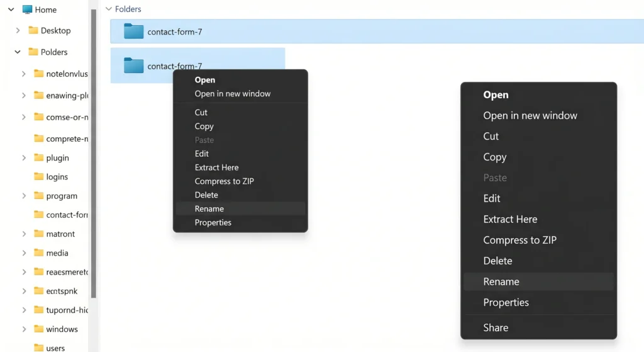This screenshot has height=352, width=644.
Task: Click the first contact-form-7 blue folder icon
Action: [133, 31]
